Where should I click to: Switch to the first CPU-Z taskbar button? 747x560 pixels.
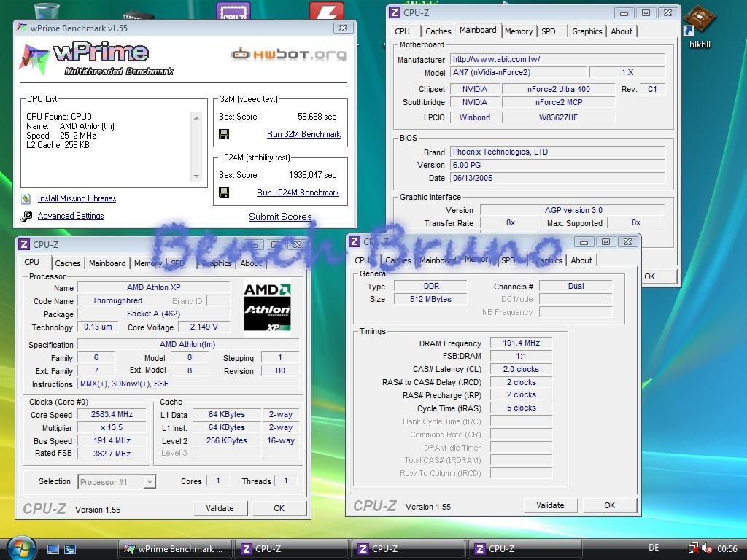pos(292,549)
